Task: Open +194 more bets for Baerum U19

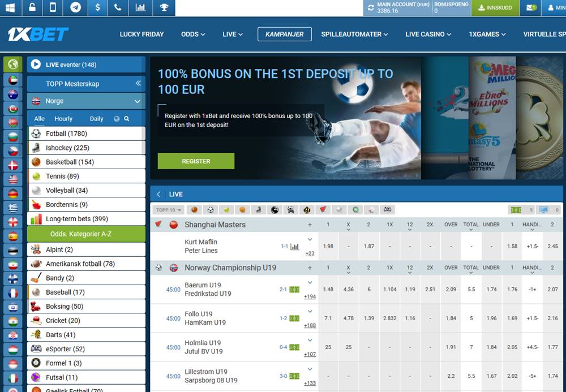Action: [310, 296]
